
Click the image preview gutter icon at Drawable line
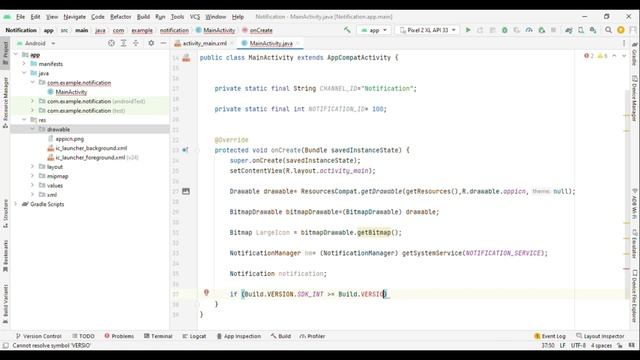tap(186, 191)
